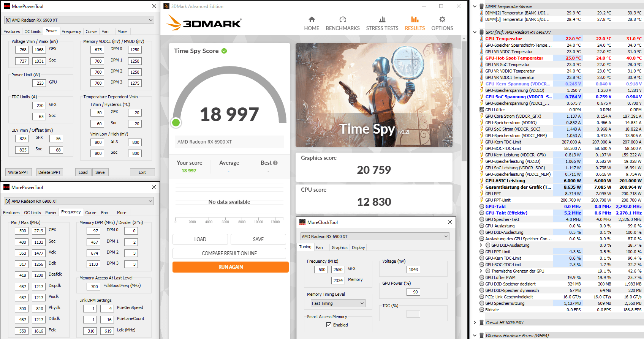Image resolution: width=644 pixels, height=339 pixels.
Task: Open the GPU selector in the lower MorePowerTool
Action: (79, 201)
